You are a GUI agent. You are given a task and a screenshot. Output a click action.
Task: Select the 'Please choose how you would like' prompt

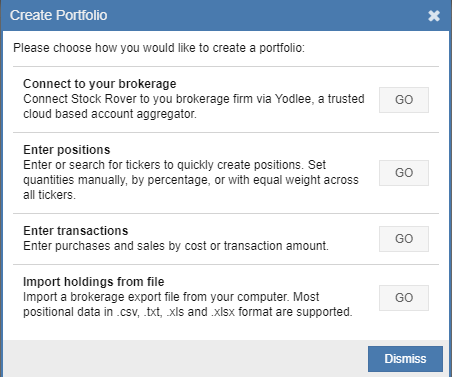click(x=159, y=48)
